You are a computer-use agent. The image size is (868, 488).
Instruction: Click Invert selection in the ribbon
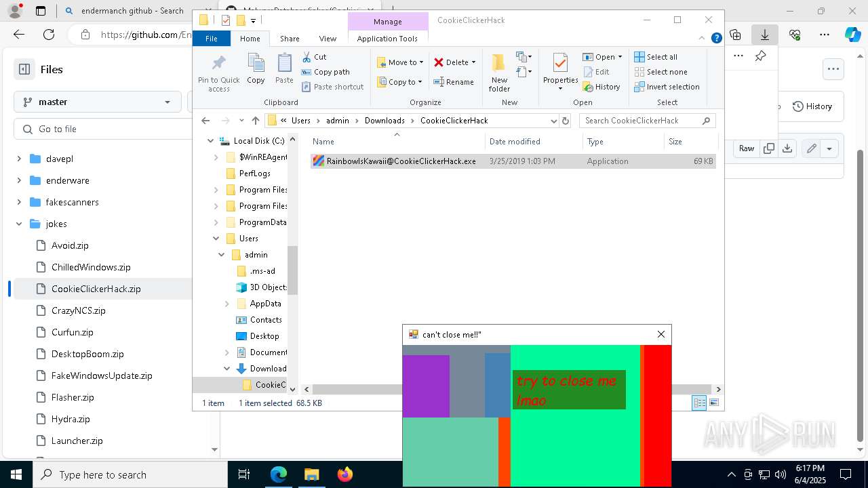tap(667, 87)
